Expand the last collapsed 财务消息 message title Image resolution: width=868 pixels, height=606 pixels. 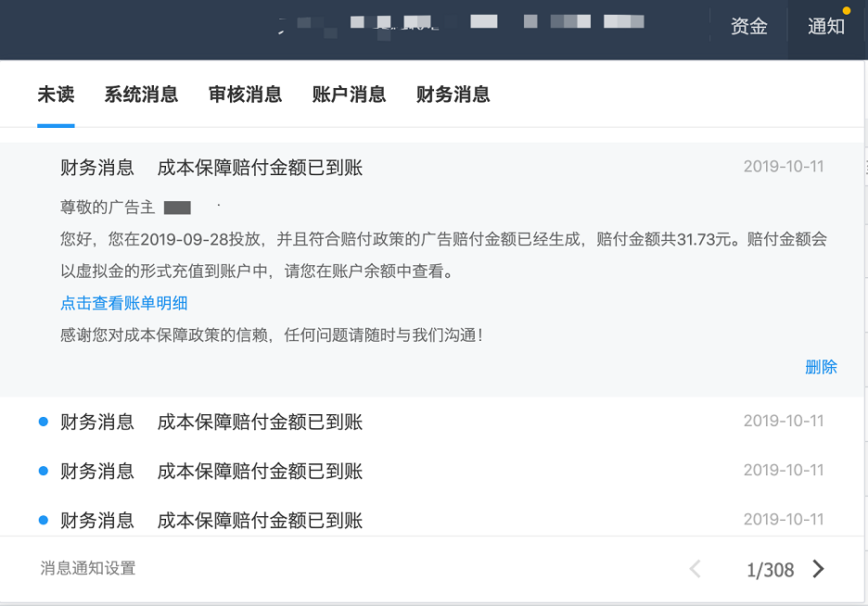point(260,521)
